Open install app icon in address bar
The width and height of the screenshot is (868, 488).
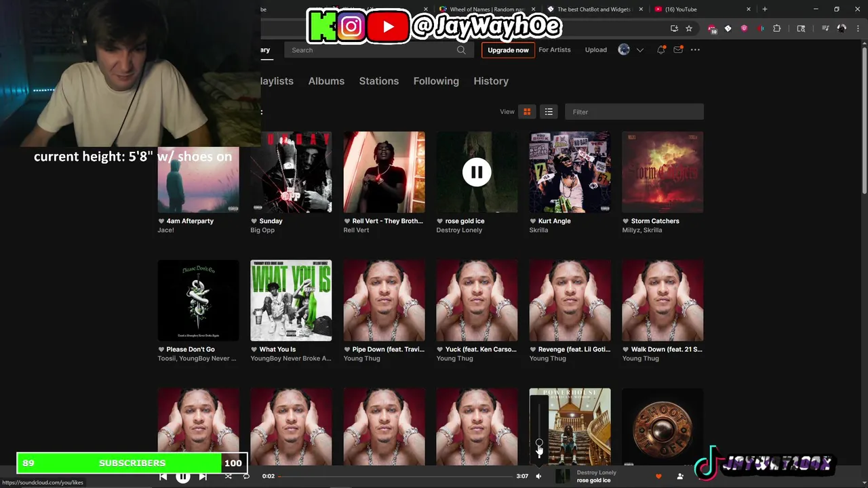tap(674, 28)
